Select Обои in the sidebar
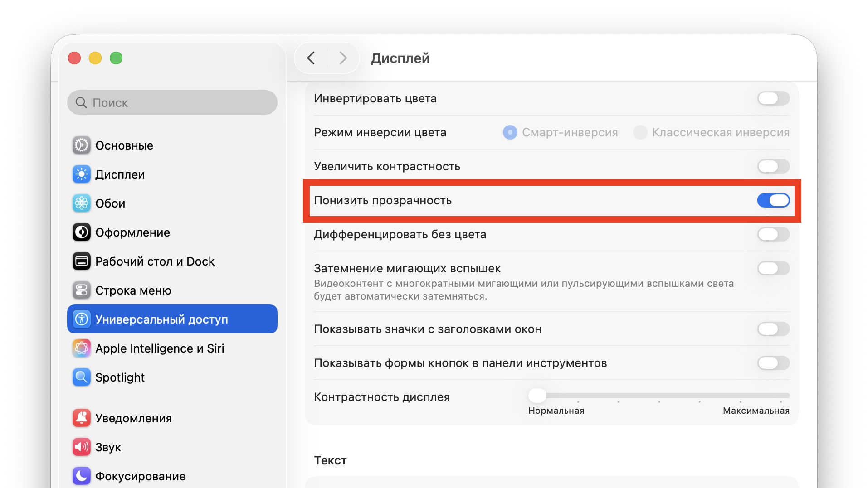The image size is (868, 488). (172, 203)
